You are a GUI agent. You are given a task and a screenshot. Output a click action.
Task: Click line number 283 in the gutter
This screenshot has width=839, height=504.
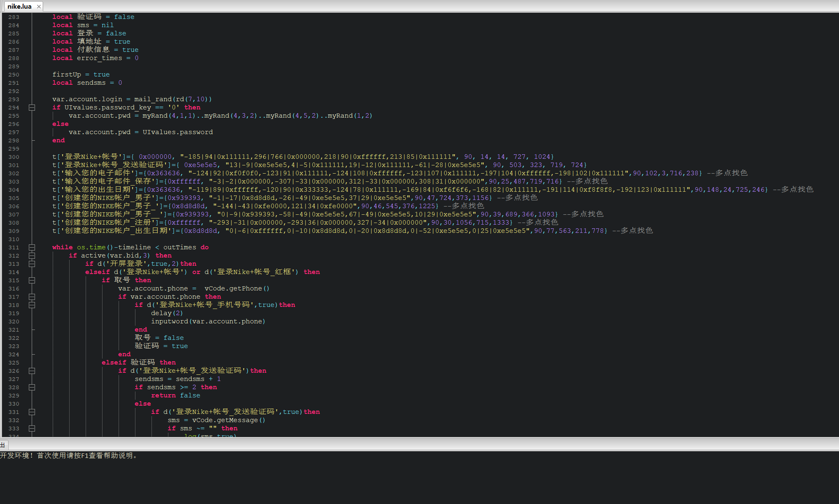14,17
